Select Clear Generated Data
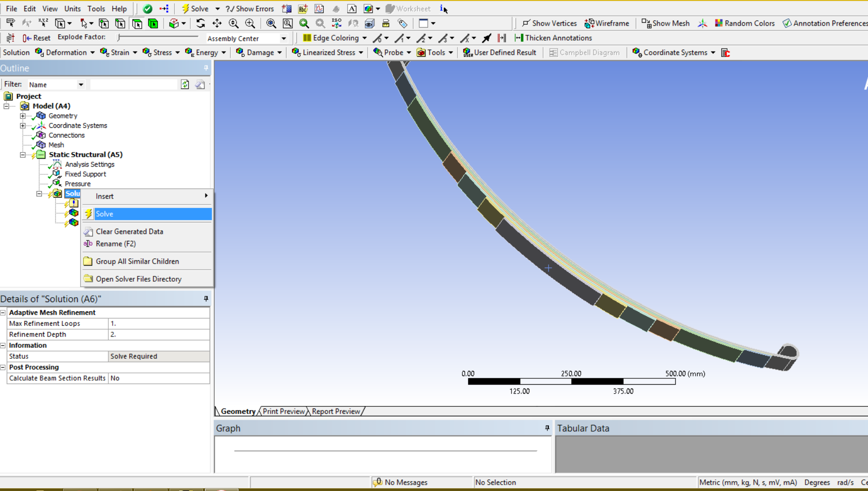This screenshot has height=491, width=868. tap(147, 232)
